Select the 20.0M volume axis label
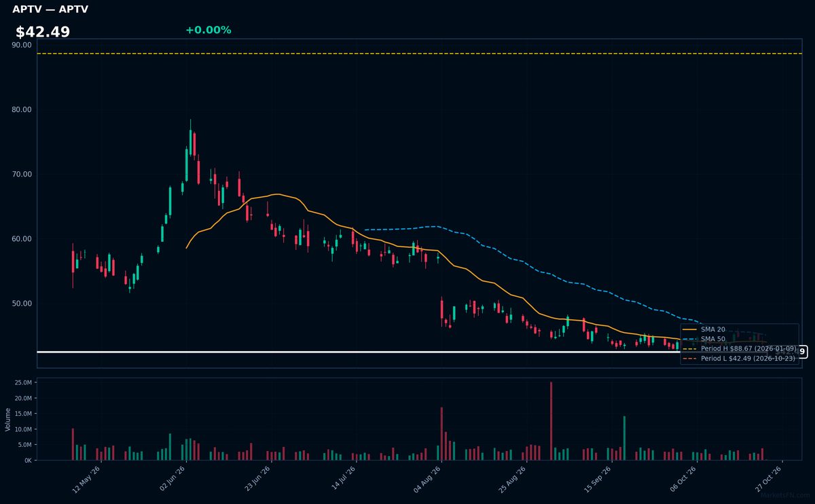Viewport: 815px width, 504px height. (x=23, y=399)
